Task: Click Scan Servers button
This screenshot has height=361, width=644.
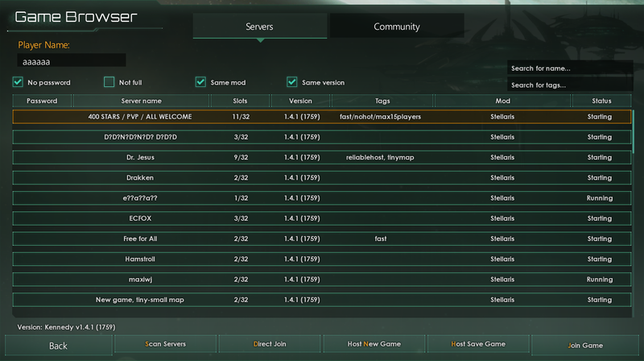Action: [166, 344]
